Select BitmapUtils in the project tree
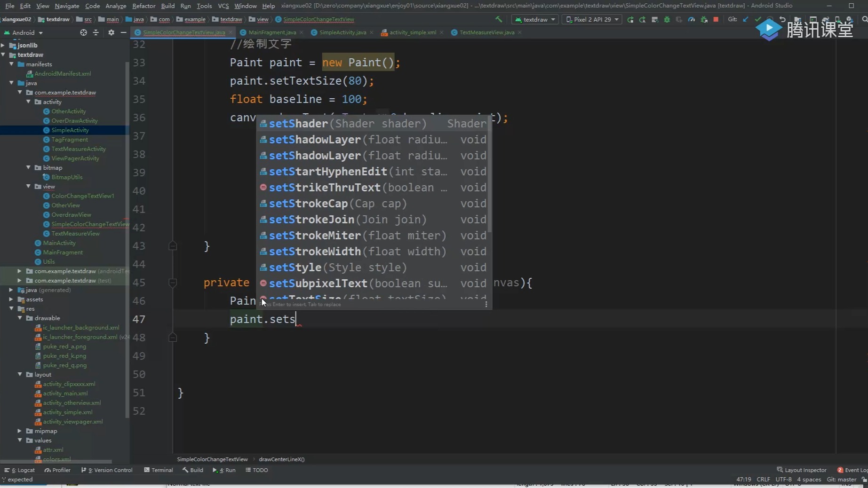The image size is (868, 488). (x=66, y=177)
